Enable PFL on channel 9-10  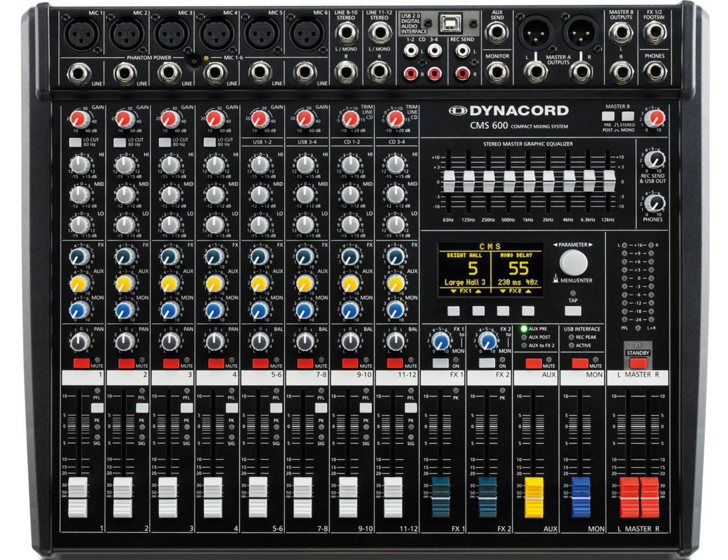click(x=366, y=408)
